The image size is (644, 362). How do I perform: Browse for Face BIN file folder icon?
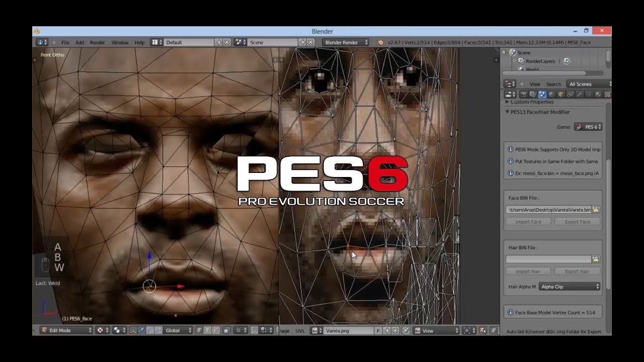coord(596,210)
